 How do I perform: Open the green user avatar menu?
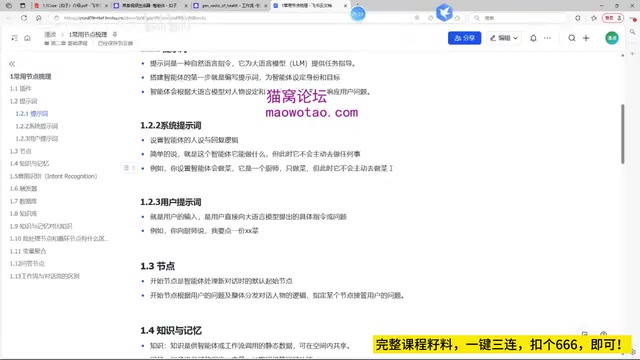pos(611,38)
